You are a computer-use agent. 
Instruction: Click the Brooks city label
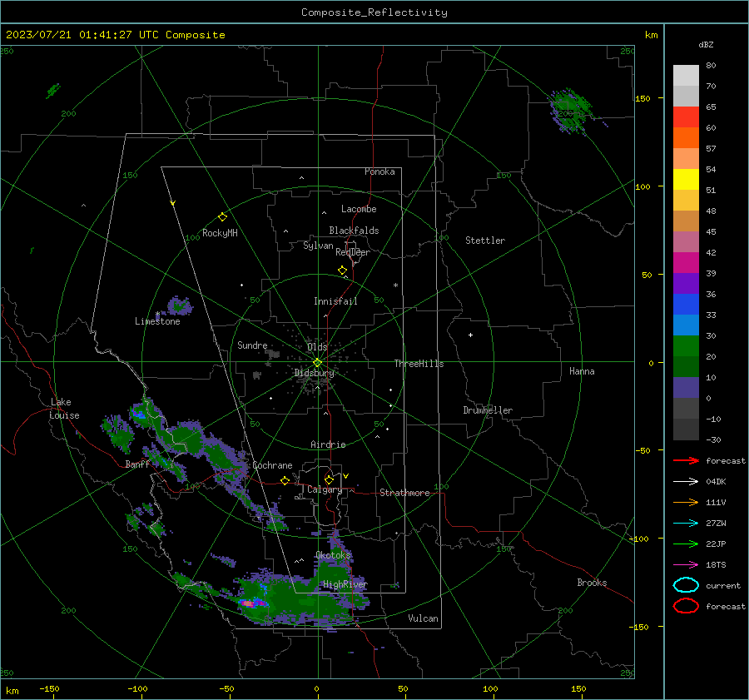pos(592,583)
